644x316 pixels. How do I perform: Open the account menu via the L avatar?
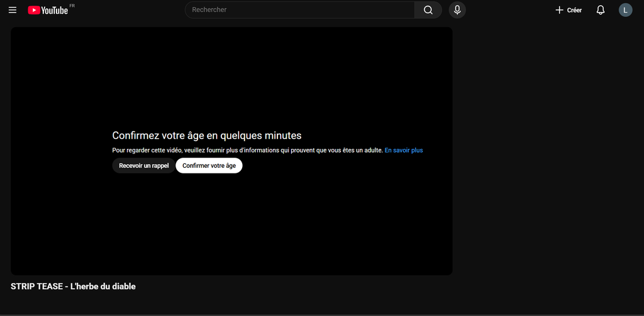(625, 10)
